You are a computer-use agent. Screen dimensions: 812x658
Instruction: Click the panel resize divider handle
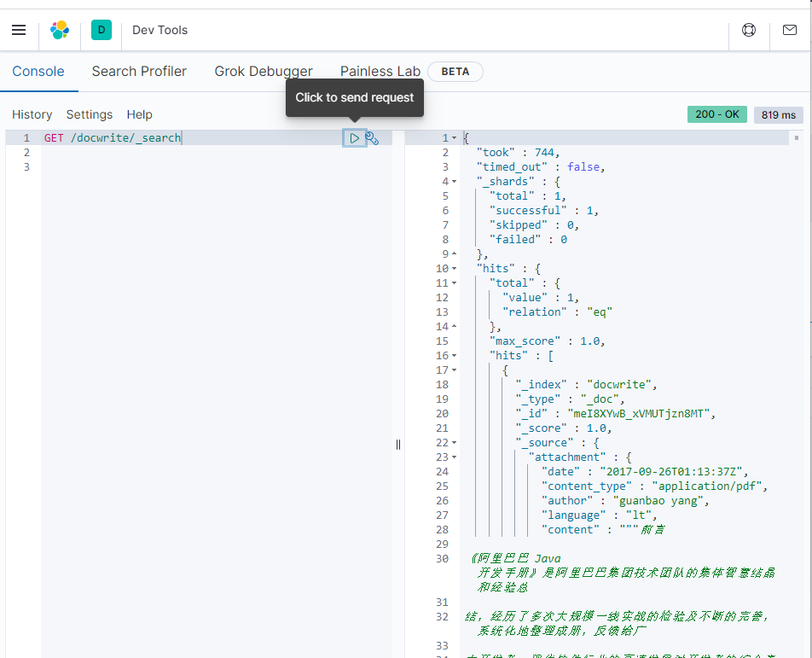398,444
